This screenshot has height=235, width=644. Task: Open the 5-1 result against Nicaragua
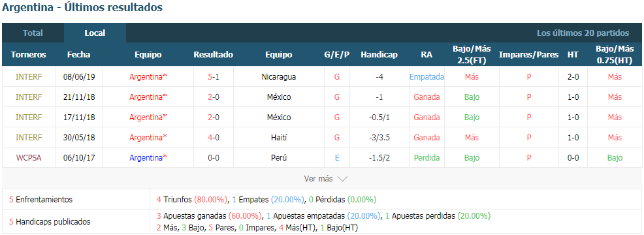[213, 77]
